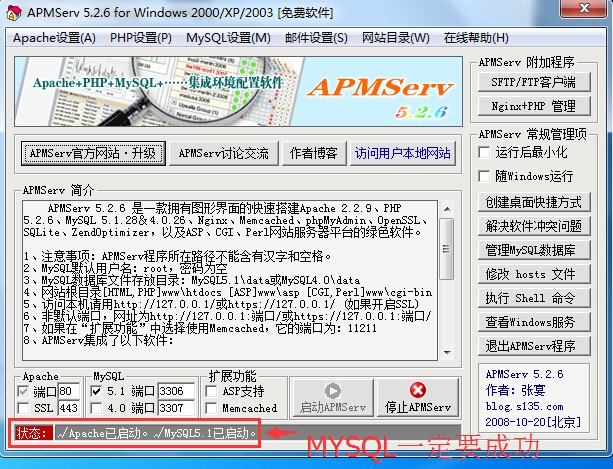Image resolution: width=613 pixels, height=469 pixels.
Task: Enable 随Windows运行 checkbox
Action: [484, 176]
